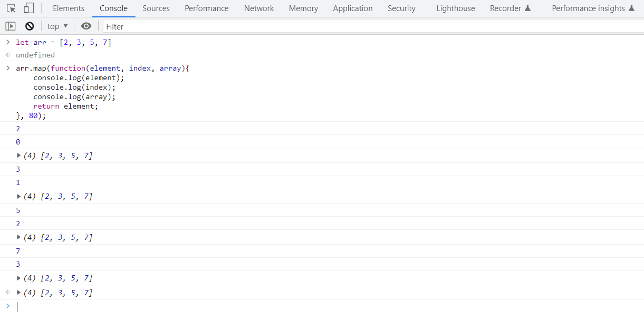This screenshot has width=644, height=329.
Task: Clear the console with the ban icon
Action: coord(30,26)
